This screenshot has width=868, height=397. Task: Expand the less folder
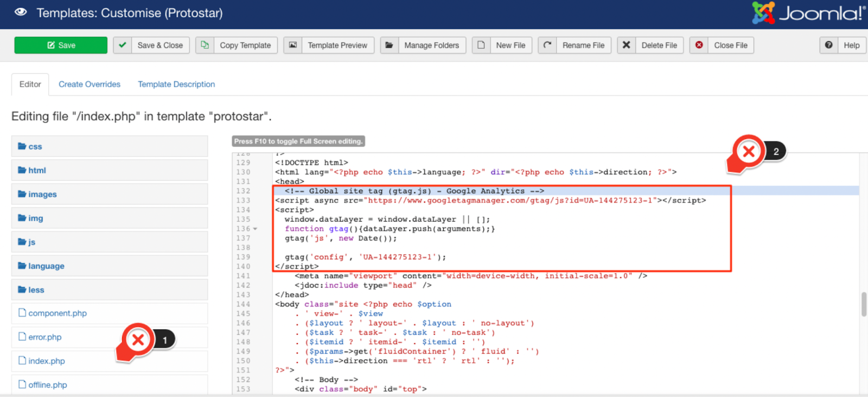click(x=110, y=289)
